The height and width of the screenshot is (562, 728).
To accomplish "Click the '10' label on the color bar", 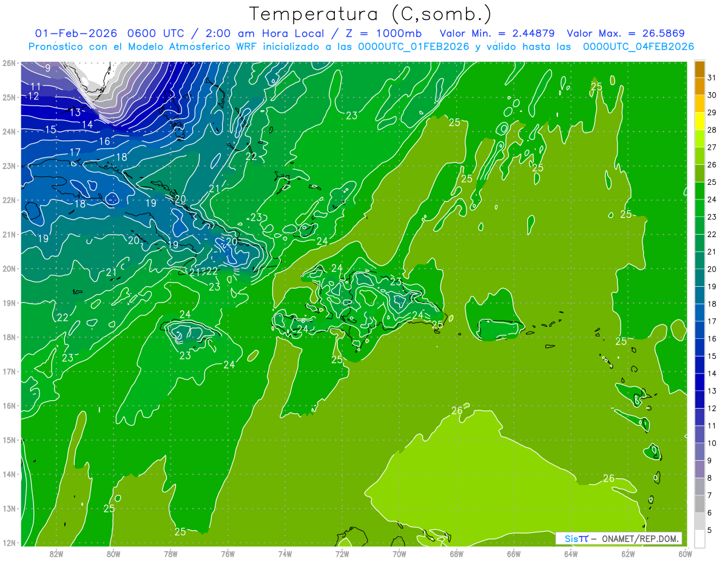I will [712, 443].
